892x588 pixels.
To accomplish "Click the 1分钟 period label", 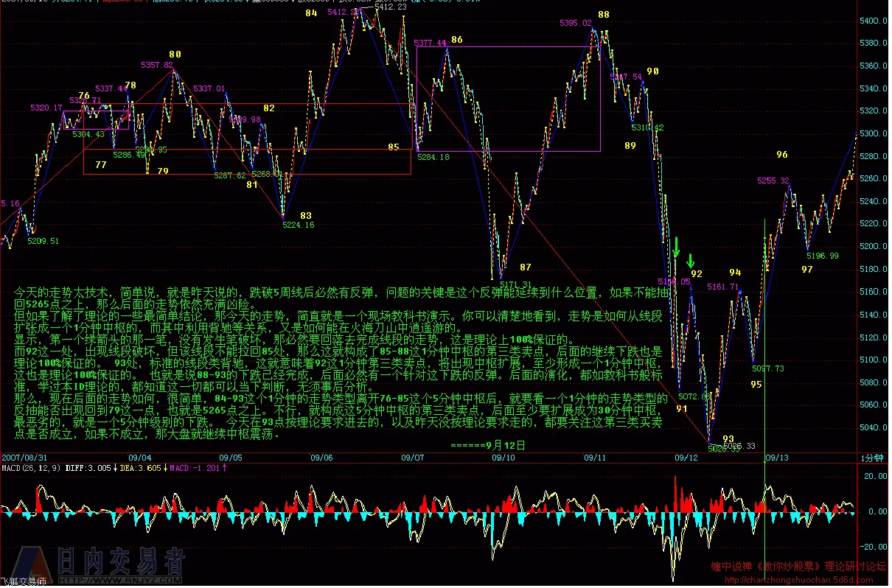I will coord(872,458).
